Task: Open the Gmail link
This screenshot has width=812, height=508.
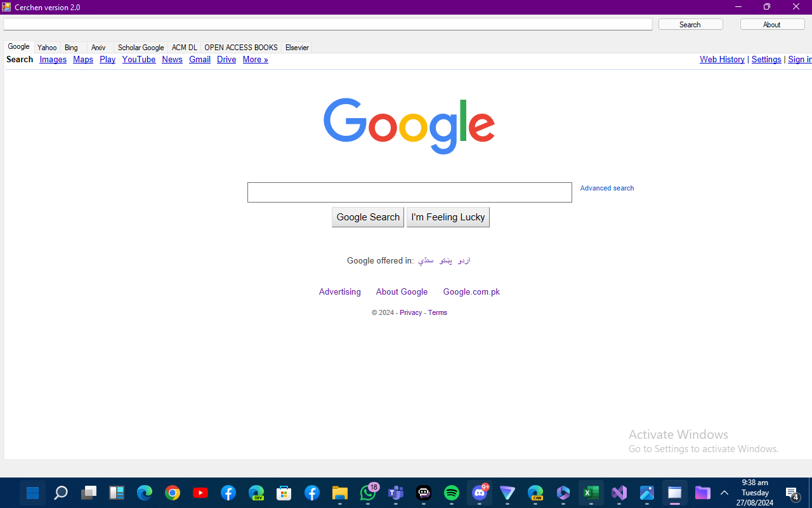Action: click(x=200, y=59)
